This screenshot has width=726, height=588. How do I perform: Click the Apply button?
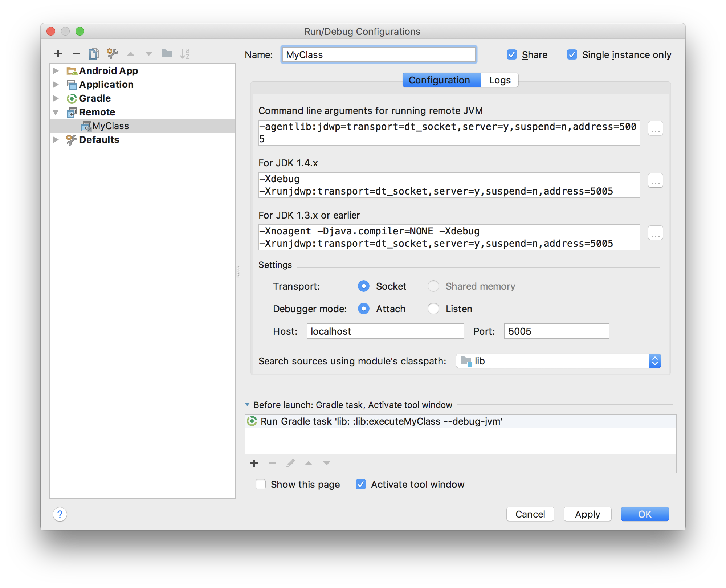[587, 514]
